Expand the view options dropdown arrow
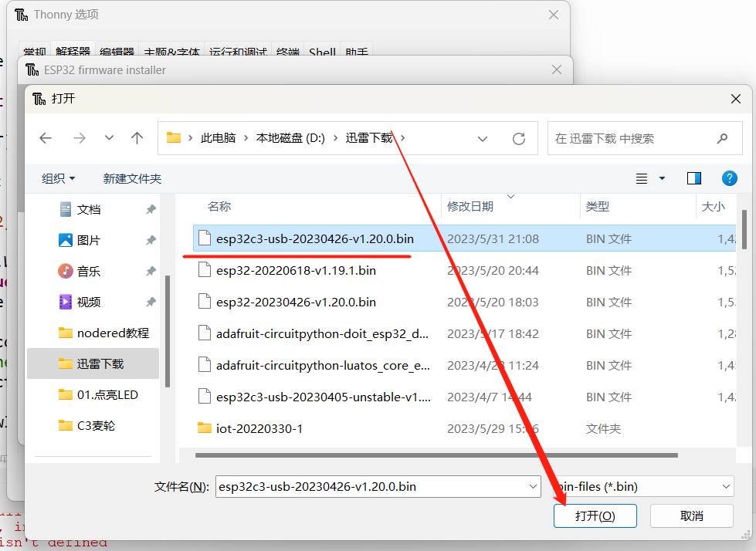The height and width of the screenshot is (551, 756). 662,179
